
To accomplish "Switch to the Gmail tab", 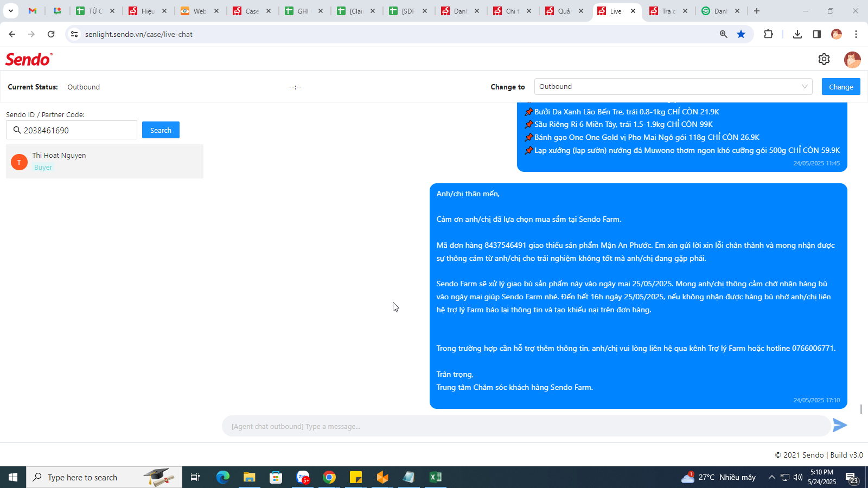I will (x=33, y=11).
